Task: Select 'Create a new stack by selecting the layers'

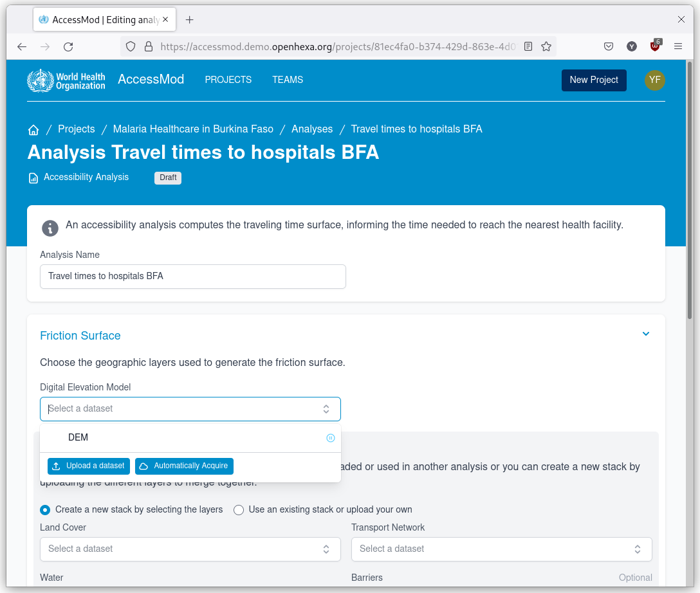Action: 45,510
